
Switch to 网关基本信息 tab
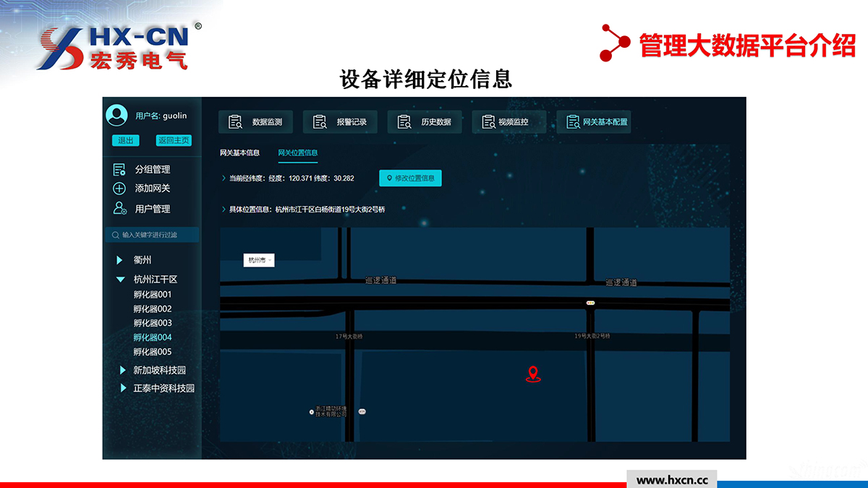click(239, 153)
